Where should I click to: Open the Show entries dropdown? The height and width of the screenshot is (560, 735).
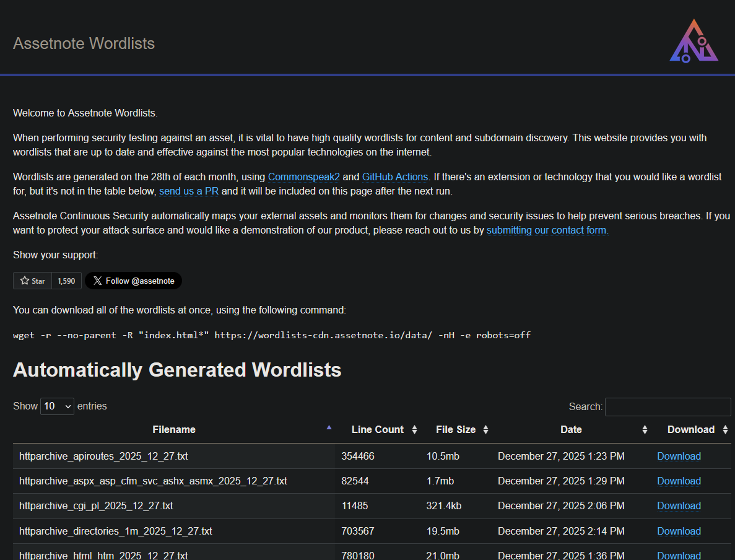(57, 406)
